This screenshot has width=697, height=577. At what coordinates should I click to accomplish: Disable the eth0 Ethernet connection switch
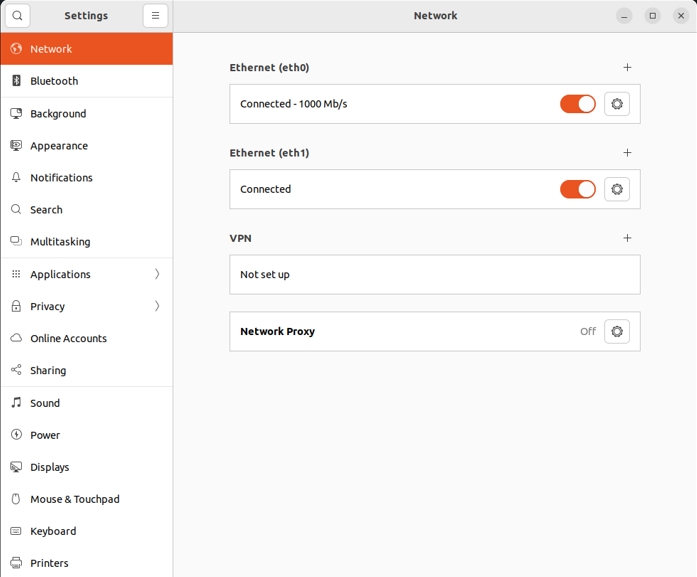[577, 104]
